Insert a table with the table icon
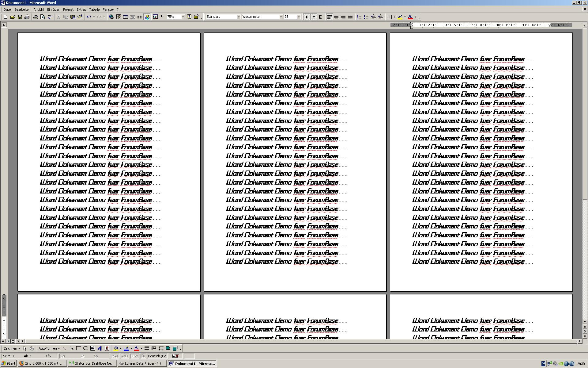 pyautogui.click(x=126, y=17)
